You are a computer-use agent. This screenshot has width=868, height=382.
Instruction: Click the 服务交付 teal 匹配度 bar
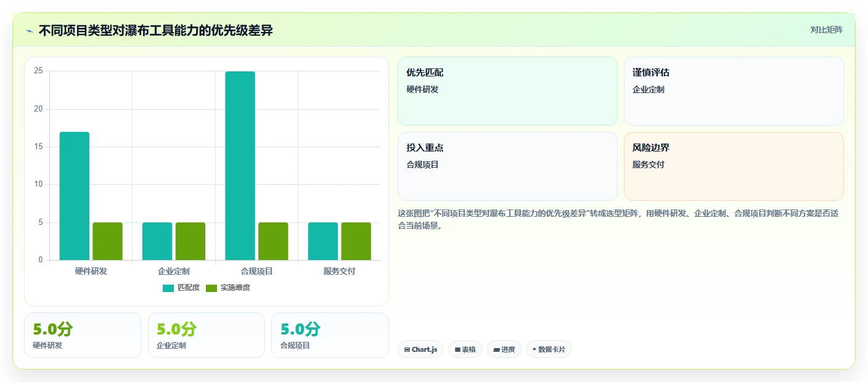click(x=323, y=241)
